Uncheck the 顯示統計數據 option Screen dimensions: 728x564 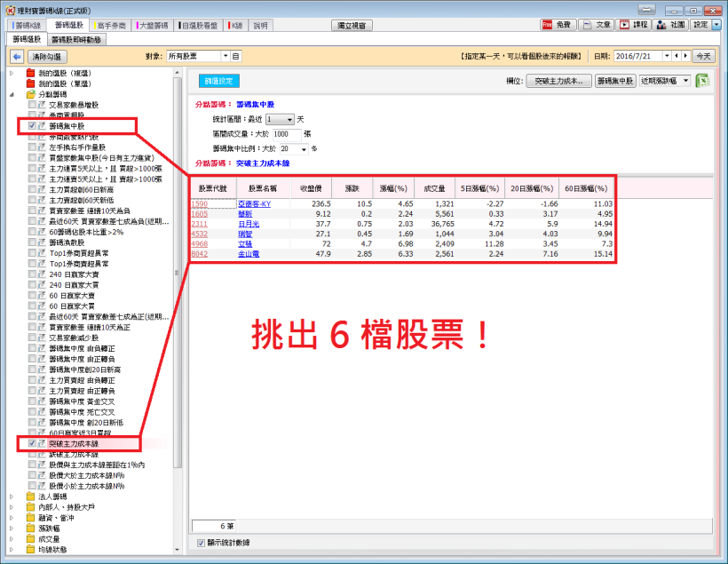199,541
